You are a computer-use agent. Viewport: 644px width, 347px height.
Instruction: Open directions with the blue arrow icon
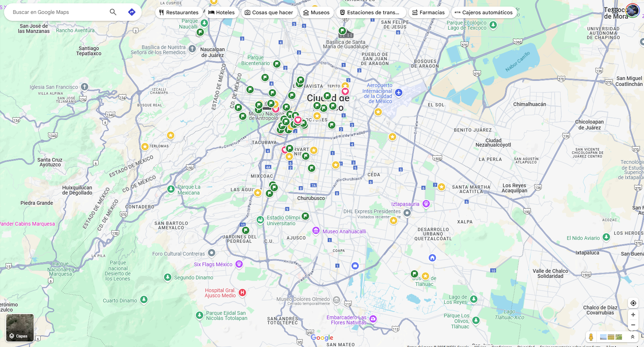(x=132, y=12)
